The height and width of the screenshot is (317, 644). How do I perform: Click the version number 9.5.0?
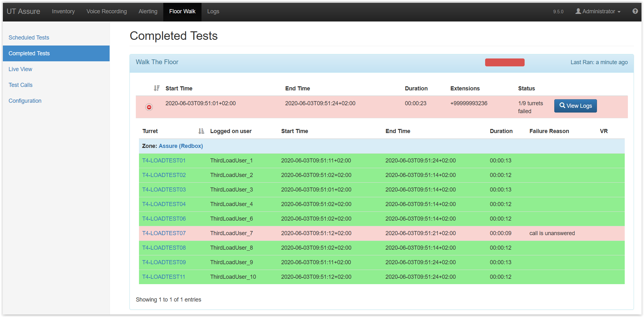pos(558,12)
